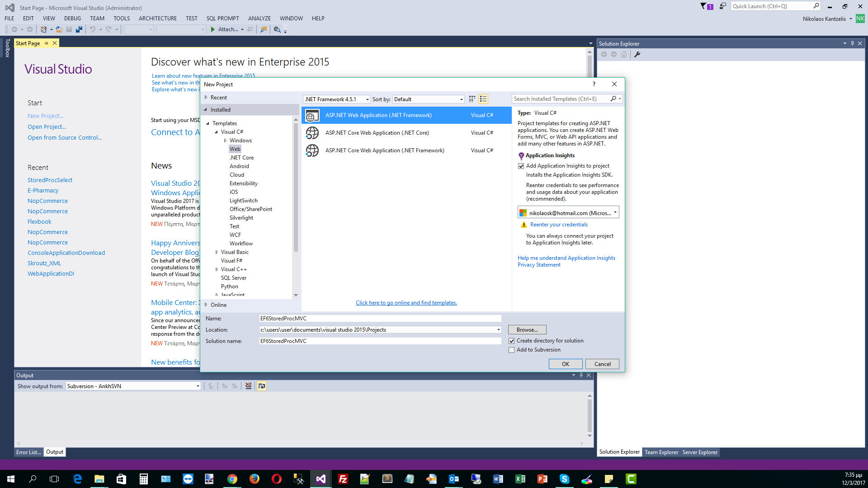Pin the Start Page tab
The width and height of the screenshot is (868, 488).
46,43
